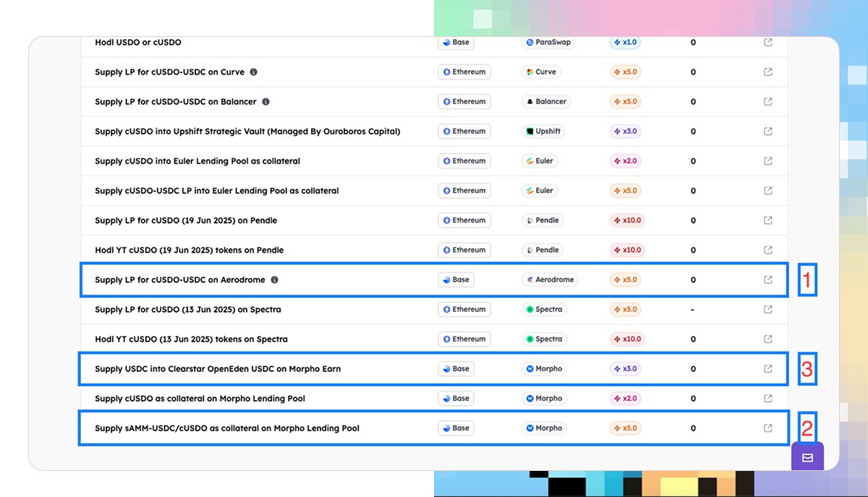Click Morpho badge in the Morpho Earn row
868x497 pixels.
coord(544,368)
